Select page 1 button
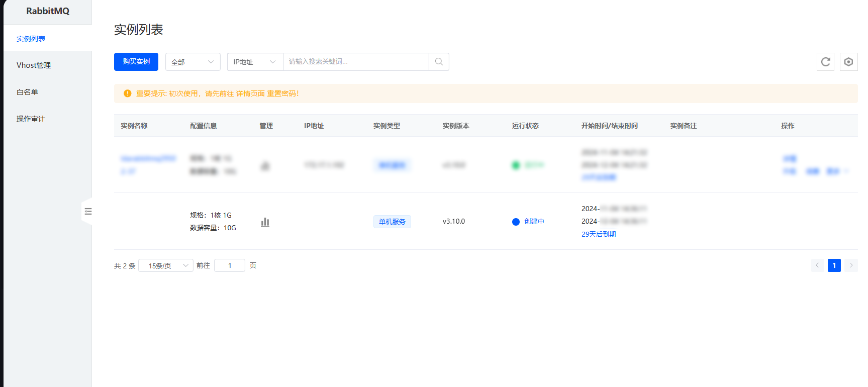This screenshot has height=387, width=868. pos(834,265)
